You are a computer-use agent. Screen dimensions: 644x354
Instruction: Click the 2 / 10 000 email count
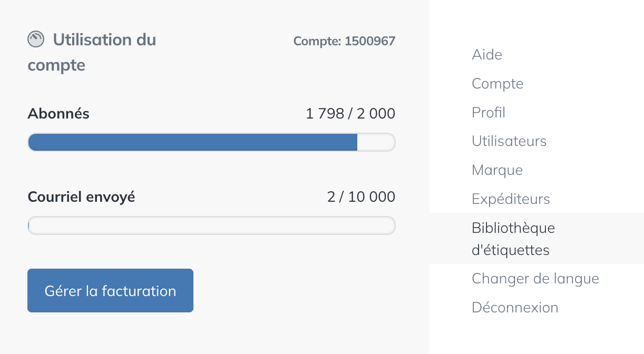pyautogui.click(x=361, y=196)
